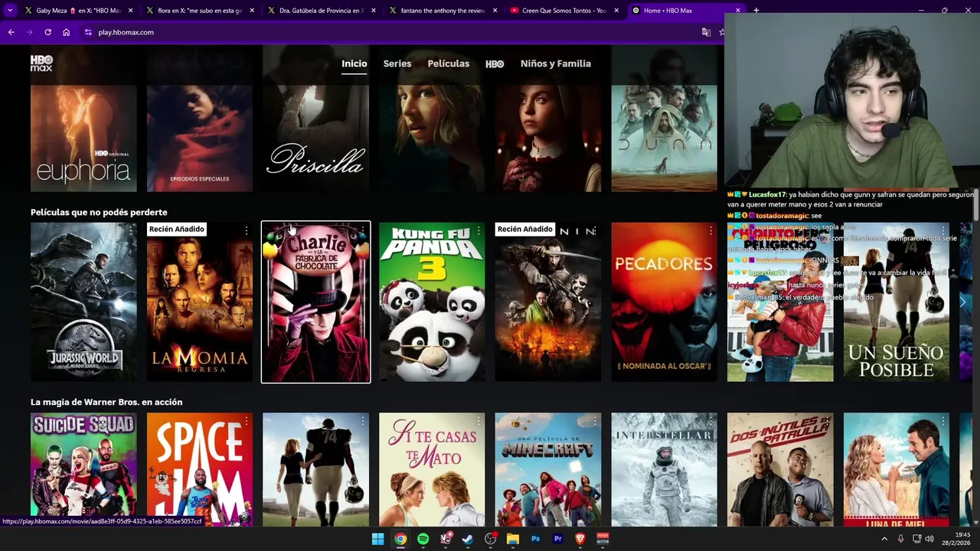The height and width of the screenshot is (551, 980).
Task: Open Spotify from the taskbar
Action: pyautogui.click(x=423, y=539)
